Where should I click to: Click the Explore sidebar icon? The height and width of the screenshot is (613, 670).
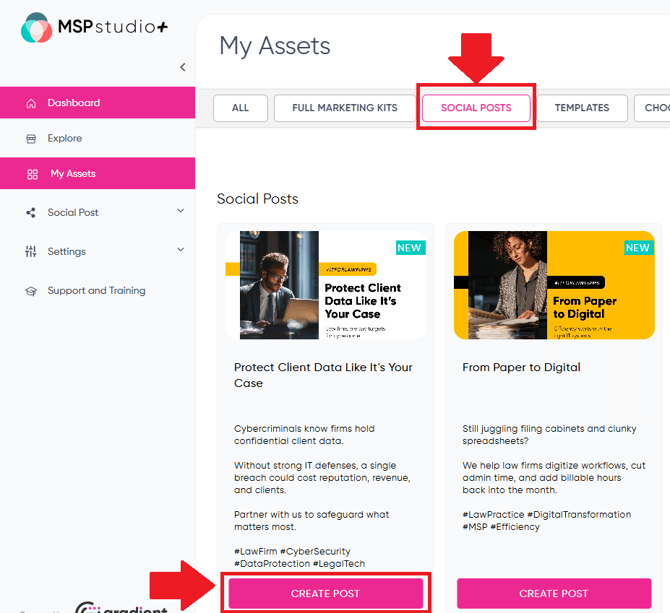pyautogui.click(x=31, y=139)
